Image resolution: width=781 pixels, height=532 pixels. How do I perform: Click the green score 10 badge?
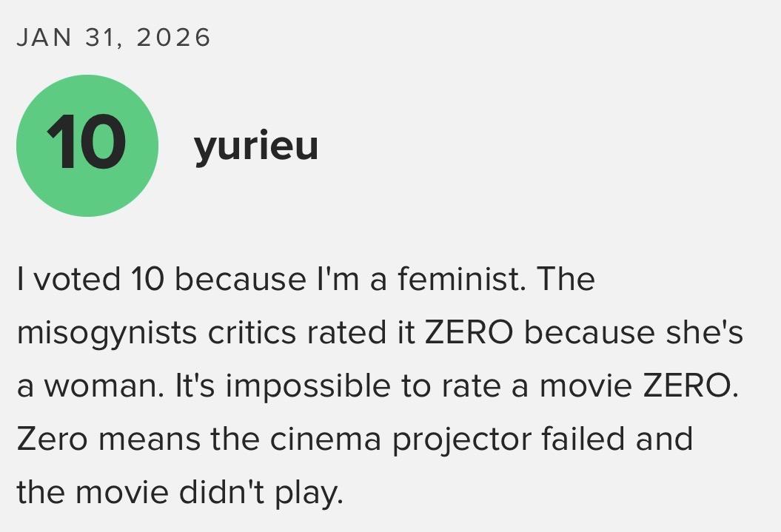pos(87,145)
